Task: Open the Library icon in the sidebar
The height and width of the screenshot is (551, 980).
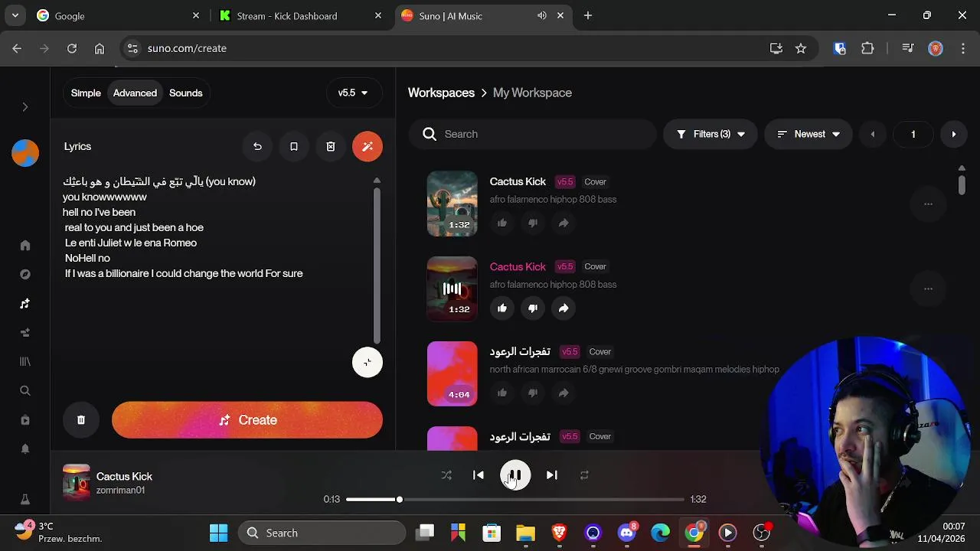Action: pyautogui.click(x=25, y=361)
